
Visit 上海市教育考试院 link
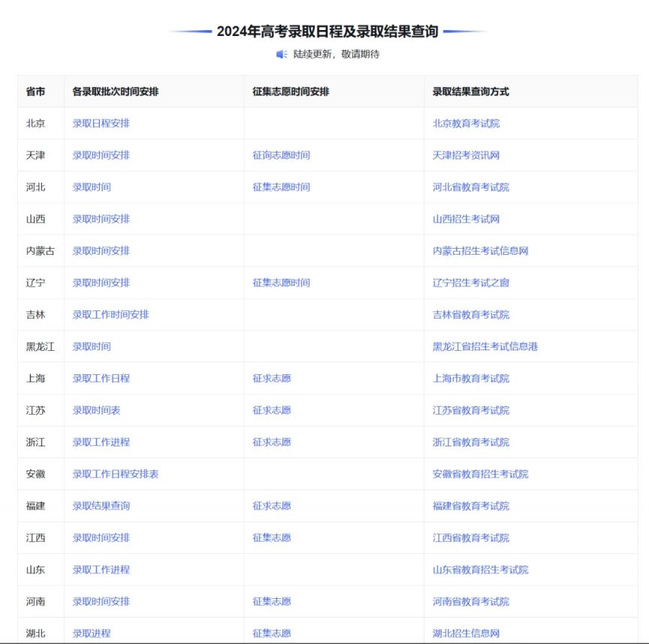(471, 379)
